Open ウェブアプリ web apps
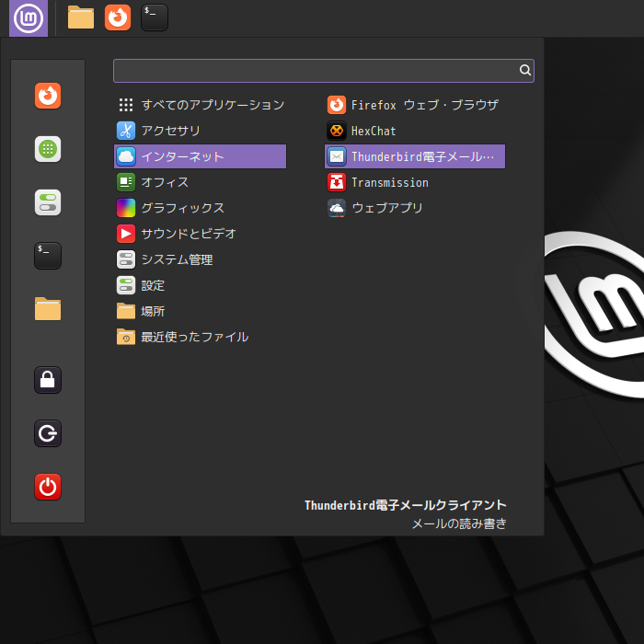The height and width of the screenshot is (644, 644). tap(415, 208)
